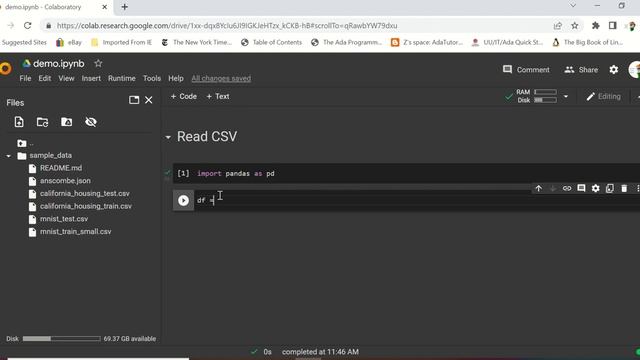Share this page from address bar
This screenshot has width=640, height=360.
click(558, 26)
